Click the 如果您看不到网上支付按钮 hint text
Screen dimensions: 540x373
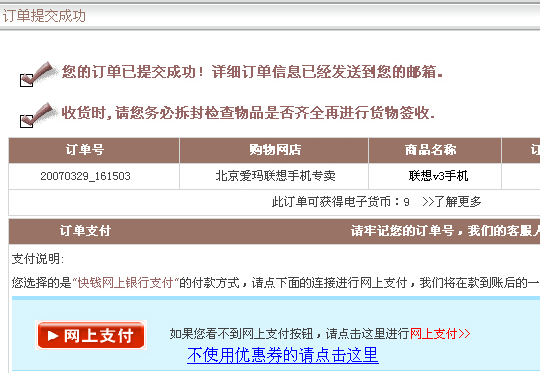[241, 334]
